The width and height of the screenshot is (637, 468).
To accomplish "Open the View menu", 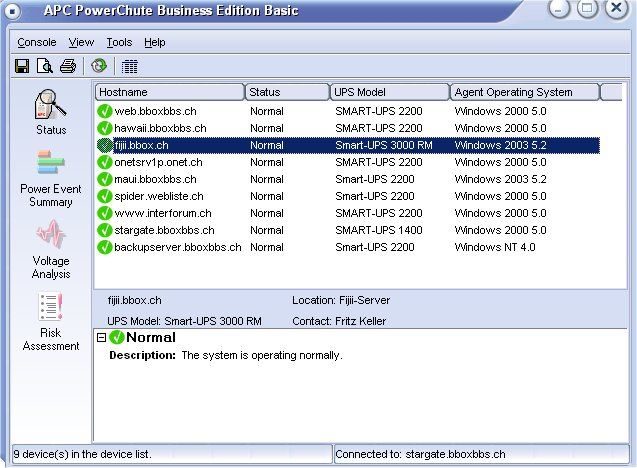I will click(81, 42).
